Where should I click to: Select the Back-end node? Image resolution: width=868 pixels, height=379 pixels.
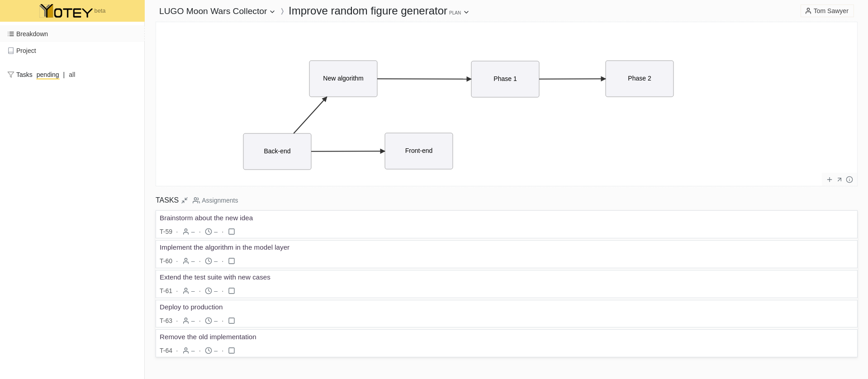[277, 152]
